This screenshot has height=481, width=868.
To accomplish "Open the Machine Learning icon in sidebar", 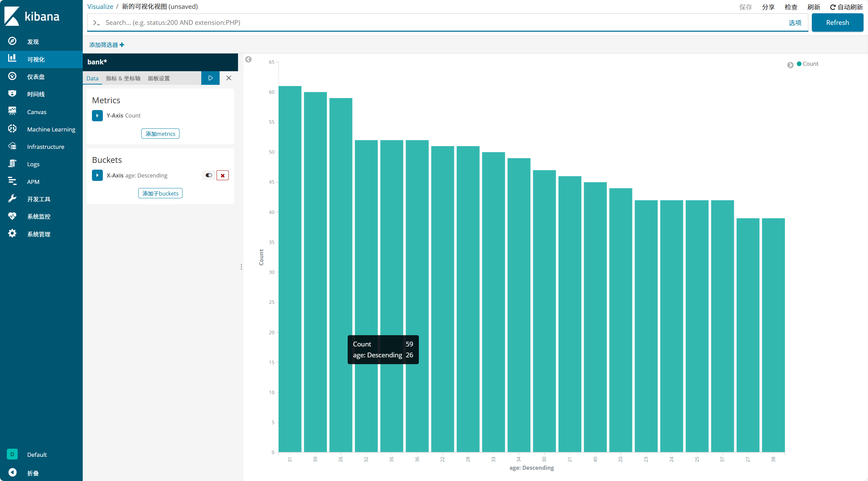I will point(12,129).
